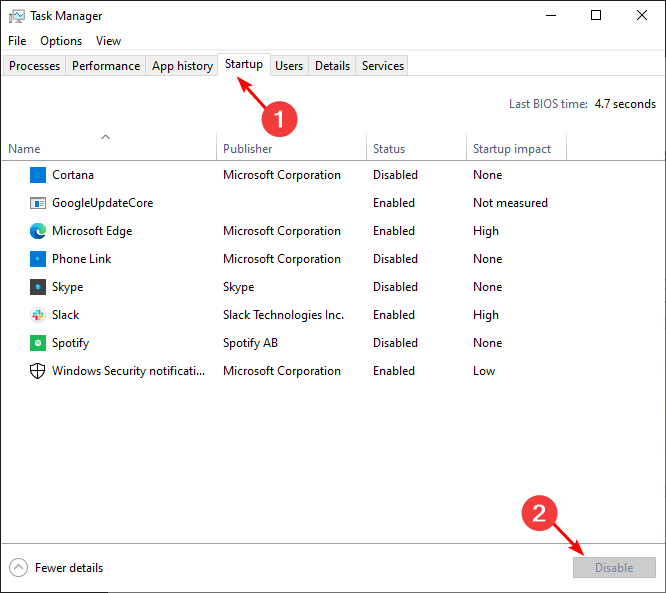Viewport: 666px width, 593px height.
Task: Open the Services tab
Action: 383,66
